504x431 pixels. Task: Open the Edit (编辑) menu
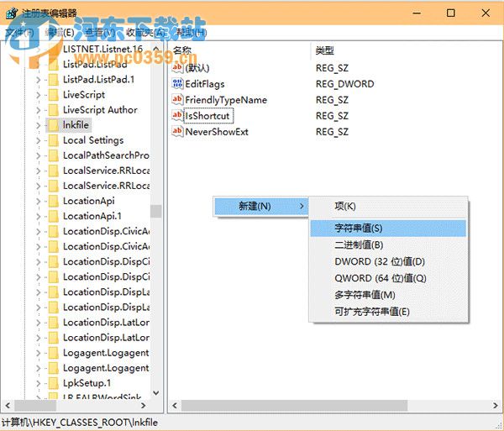60,33
